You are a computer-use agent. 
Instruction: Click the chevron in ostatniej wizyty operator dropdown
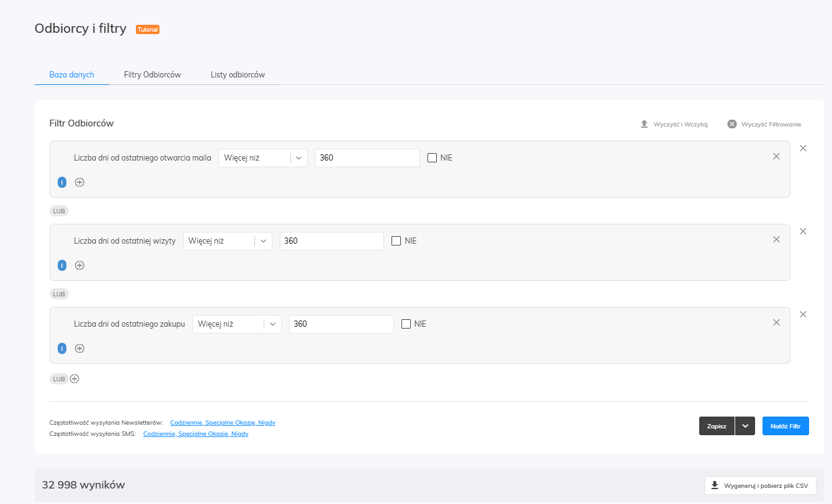(x=264, y=241)
